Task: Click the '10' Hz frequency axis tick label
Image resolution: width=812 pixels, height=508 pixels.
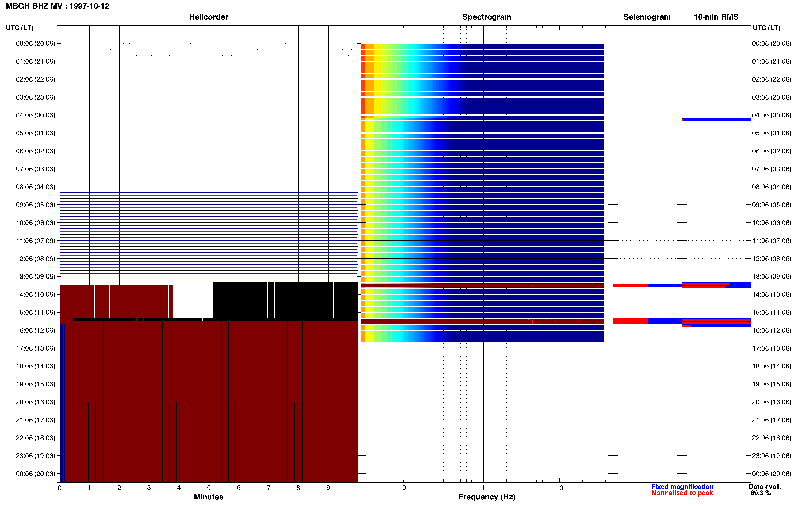Action: [x=559, y=487]
